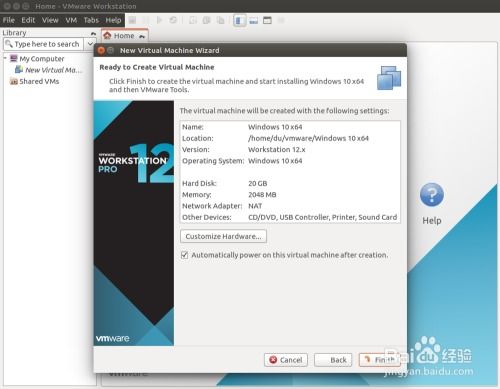Close the Library panel
Screen dimensions: 500x389
pos(93,33)
